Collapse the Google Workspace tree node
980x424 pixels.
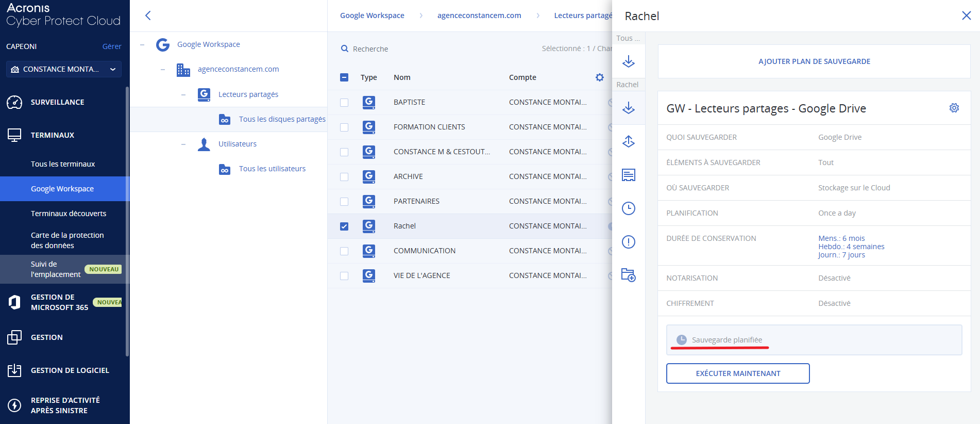coord(142,45)
